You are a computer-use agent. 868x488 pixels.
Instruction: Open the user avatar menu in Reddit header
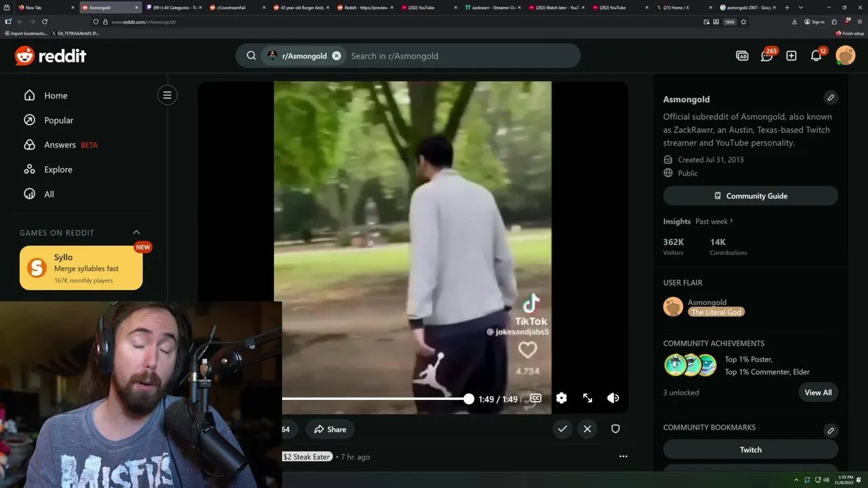coord(846,56)
